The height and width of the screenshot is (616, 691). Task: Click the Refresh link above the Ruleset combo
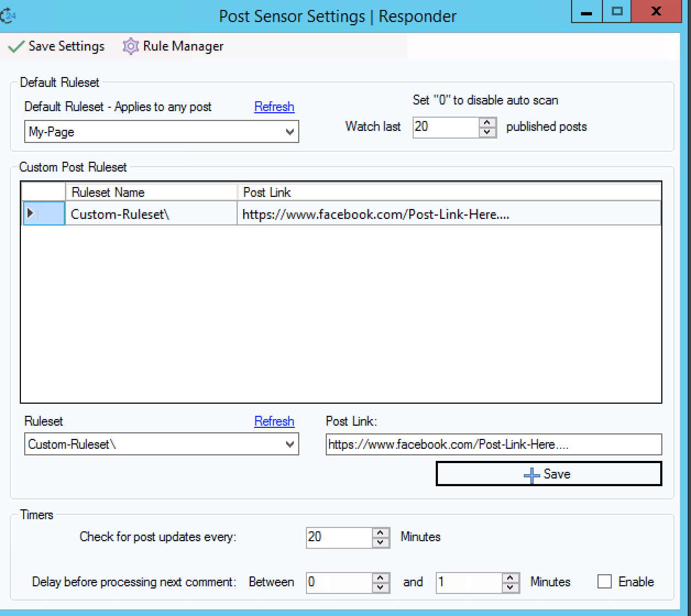tap(274, 421)
